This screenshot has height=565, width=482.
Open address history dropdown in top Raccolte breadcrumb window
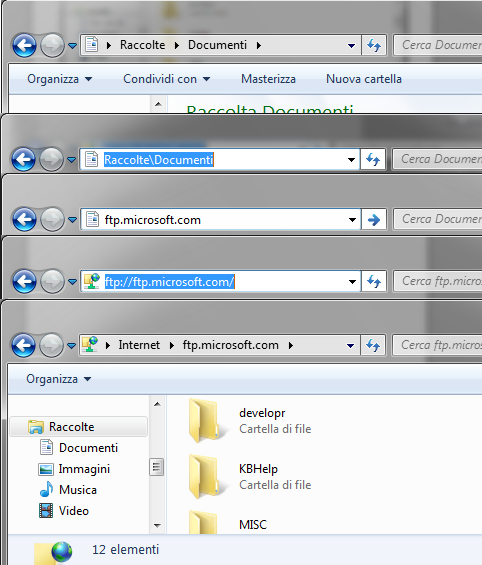[x=351, y=46]
